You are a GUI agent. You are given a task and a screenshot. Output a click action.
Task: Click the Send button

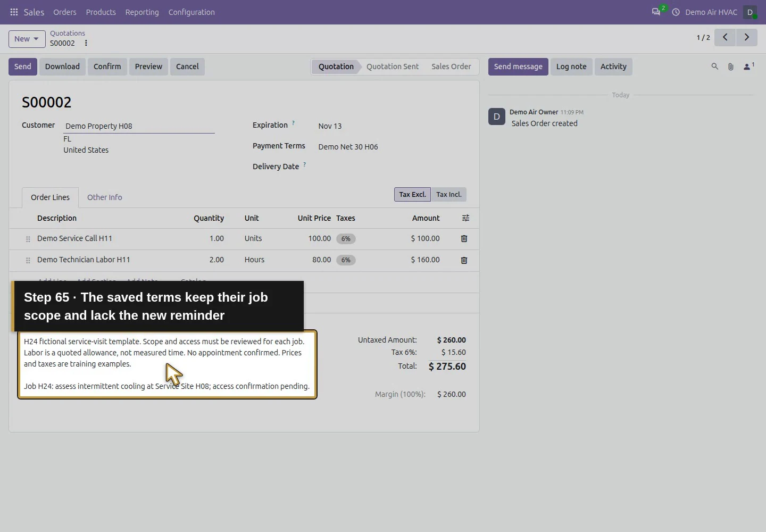click(23, 66)
